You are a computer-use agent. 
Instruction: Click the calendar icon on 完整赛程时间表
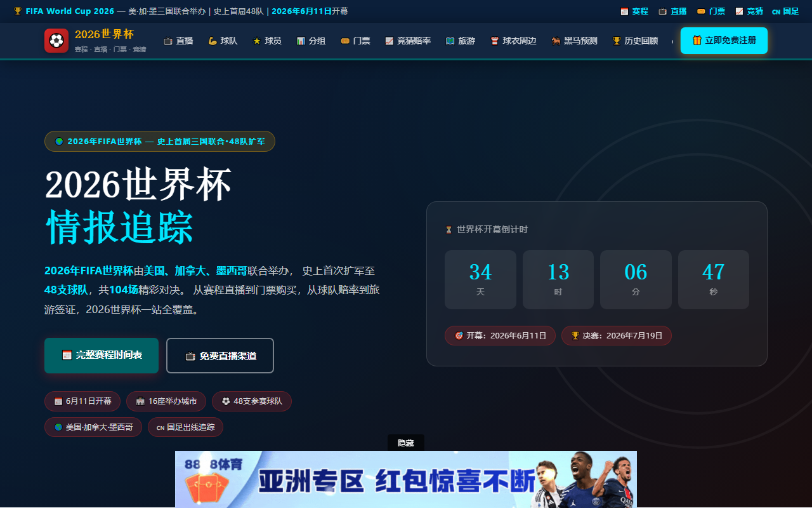[67, 355]
